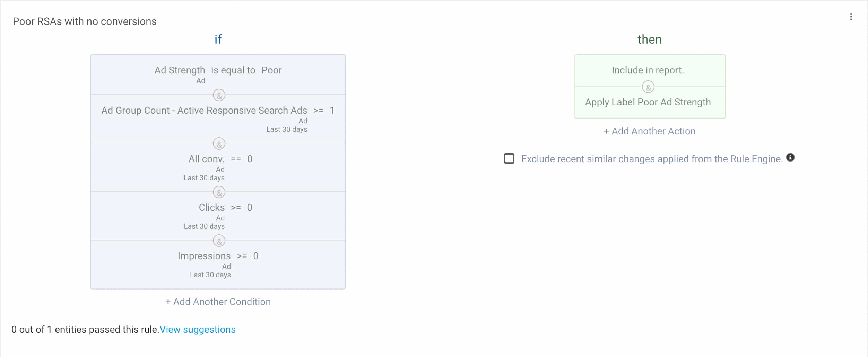Open the View suggestions link
This screenshot has height=357, width=868.
click(x=197, y=329)
